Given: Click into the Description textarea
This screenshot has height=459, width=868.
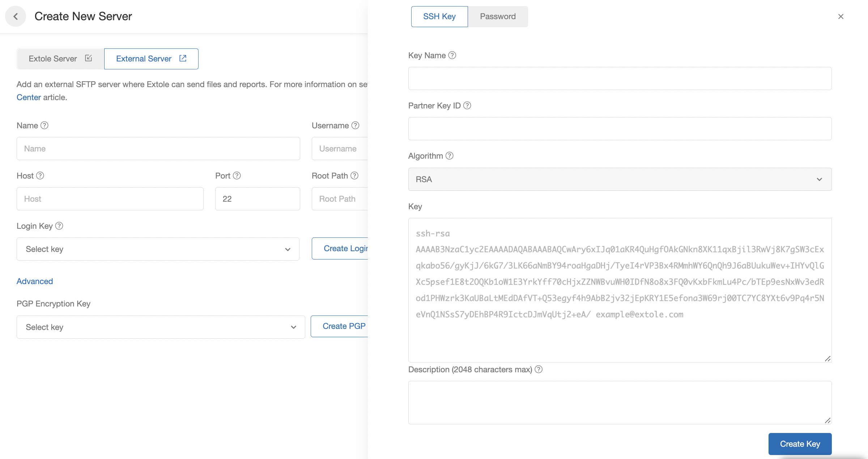Looking at the screenshot, I should (x=620, y=403).
